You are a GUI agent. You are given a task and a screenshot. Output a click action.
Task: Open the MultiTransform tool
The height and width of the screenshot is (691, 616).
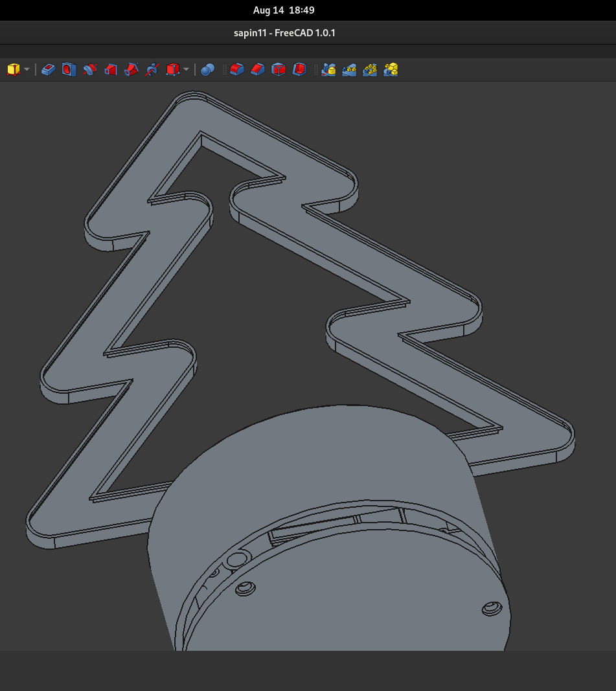[391, 70]
